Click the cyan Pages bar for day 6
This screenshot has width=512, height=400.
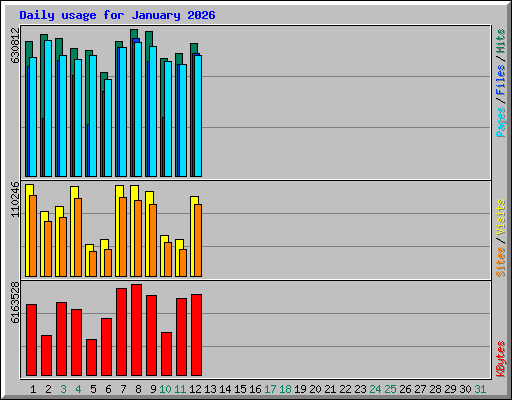[x=108, y=128]
